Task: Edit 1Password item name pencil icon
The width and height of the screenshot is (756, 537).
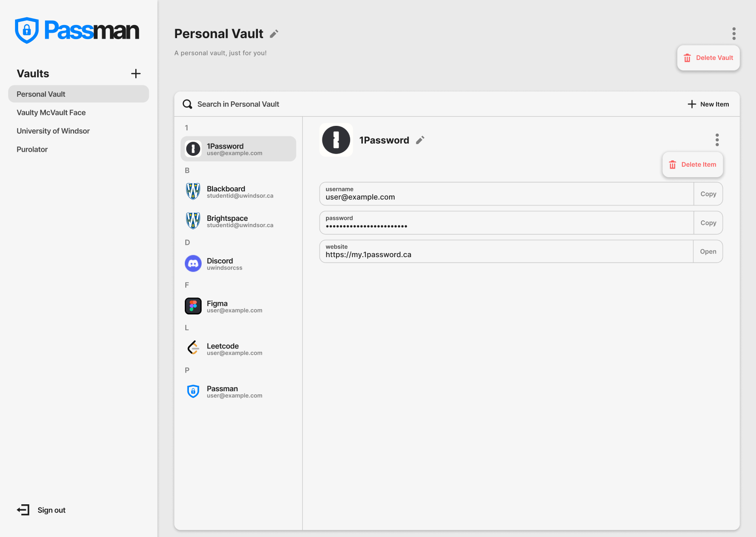Action: (420, 140)
